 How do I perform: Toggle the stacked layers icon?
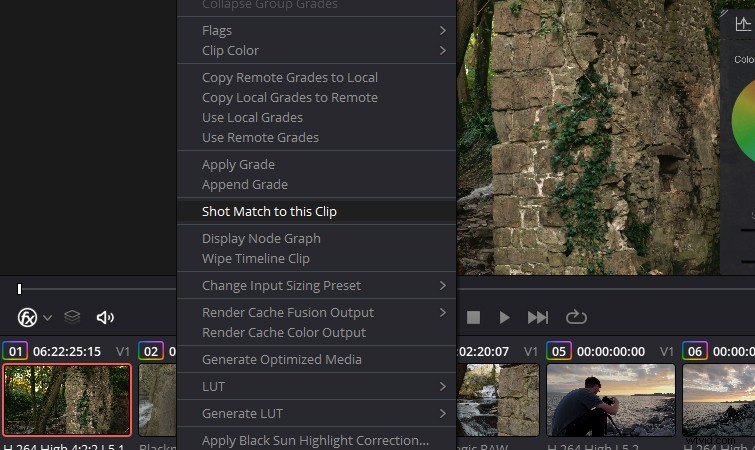pyautogui.click(x=72, y=317)
